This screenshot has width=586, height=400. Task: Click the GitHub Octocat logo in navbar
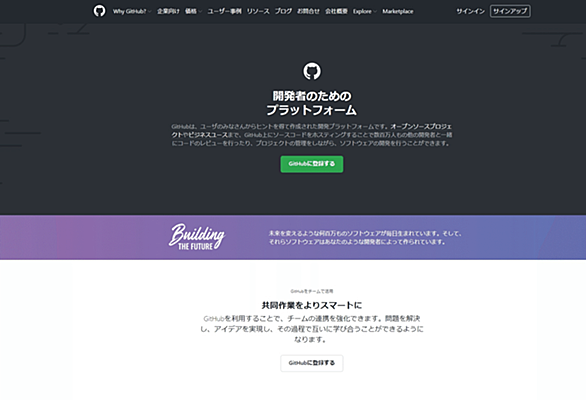click(99, 11)
